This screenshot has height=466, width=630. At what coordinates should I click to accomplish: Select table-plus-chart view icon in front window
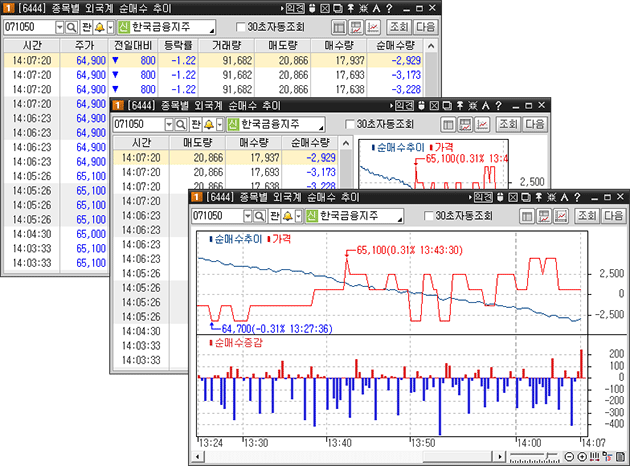point(544,217)
